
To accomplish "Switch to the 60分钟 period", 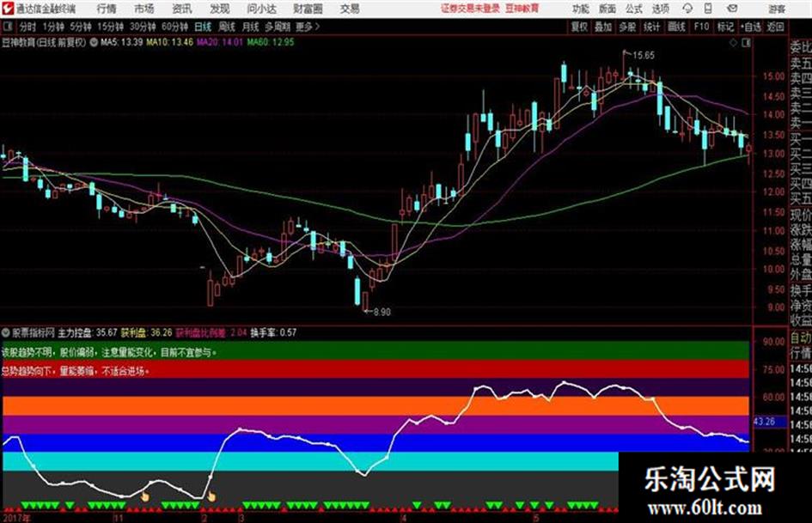I will tap(175, 27).
